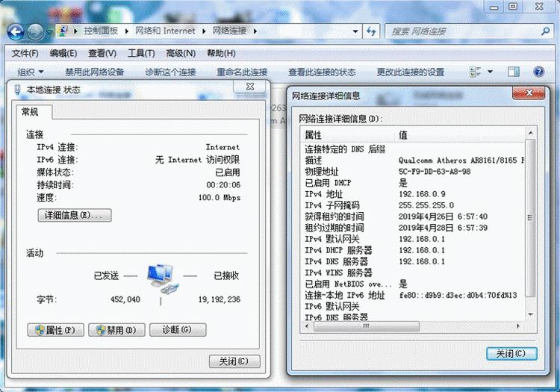Click 禁用此网络设备 in toolbar

(94, 72)
